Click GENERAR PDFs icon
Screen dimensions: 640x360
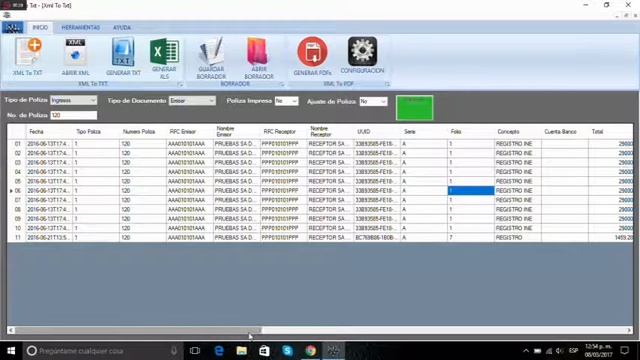[x=312, y=56]
